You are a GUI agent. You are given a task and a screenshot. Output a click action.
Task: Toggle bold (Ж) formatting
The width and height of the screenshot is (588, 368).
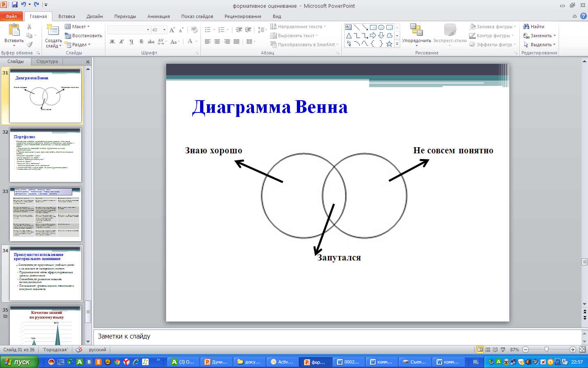(x=112, y=42)
